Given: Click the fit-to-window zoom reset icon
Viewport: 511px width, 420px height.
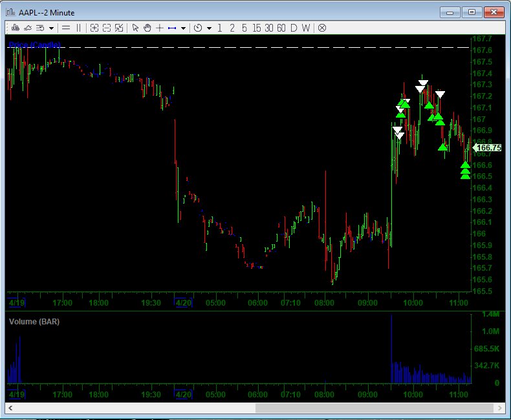Looking at the screenshot, I should coord(119,28).
